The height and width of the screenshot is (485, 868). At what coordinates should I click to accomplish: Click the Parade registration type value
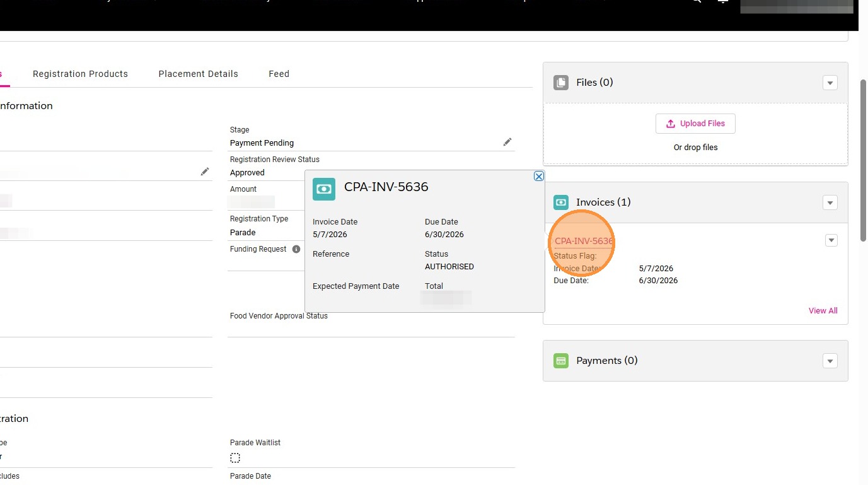[243, 233]
